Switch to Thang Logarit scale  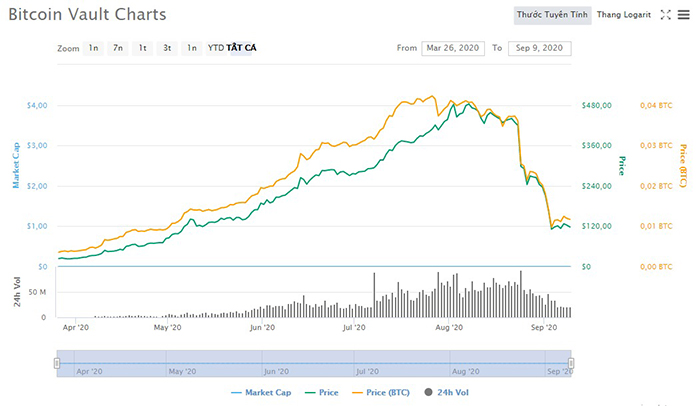pos(623,15)
